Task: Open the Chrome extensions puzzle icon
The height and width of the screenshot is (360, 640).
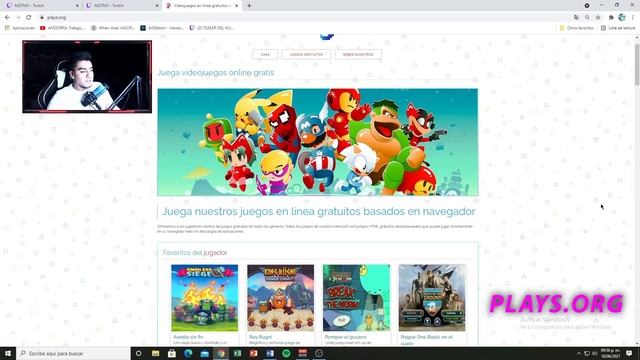Action: 611,18
